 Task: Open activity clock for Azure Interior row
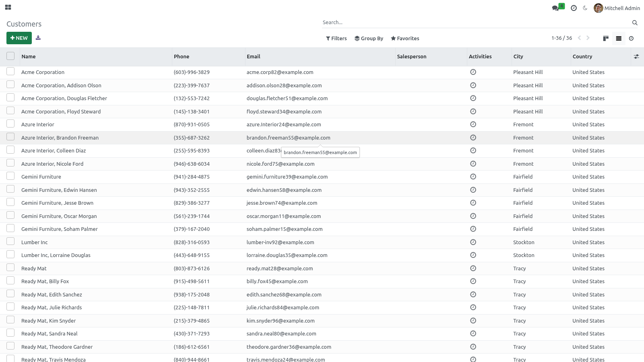pos(473,124)
